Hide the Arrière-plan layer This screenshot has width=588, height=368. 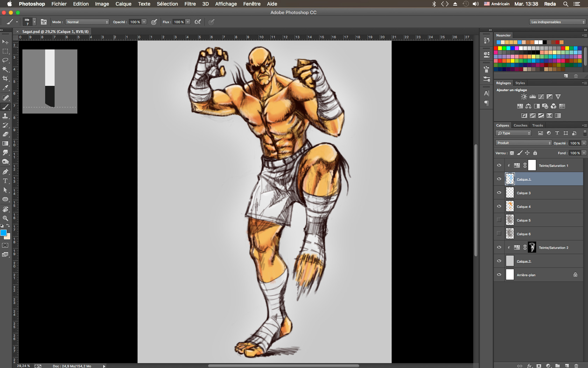pos(499,275)
